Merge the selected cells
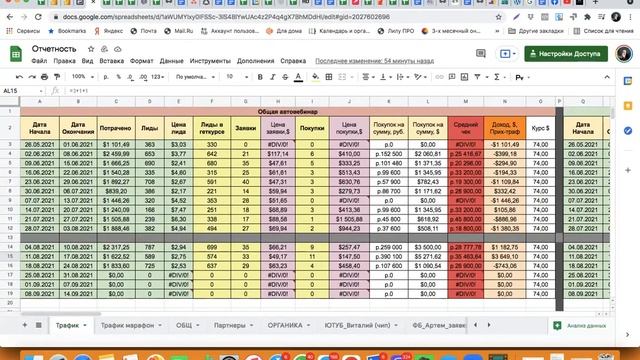Screen dimensions: 640x360 pos(342,77)
